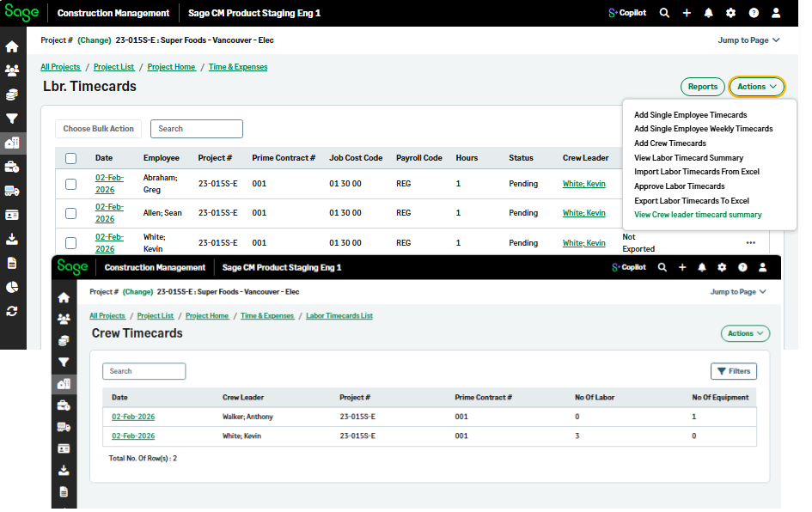
Task: Open user profile icon in topmost header bar
Action: coord(776,13)
